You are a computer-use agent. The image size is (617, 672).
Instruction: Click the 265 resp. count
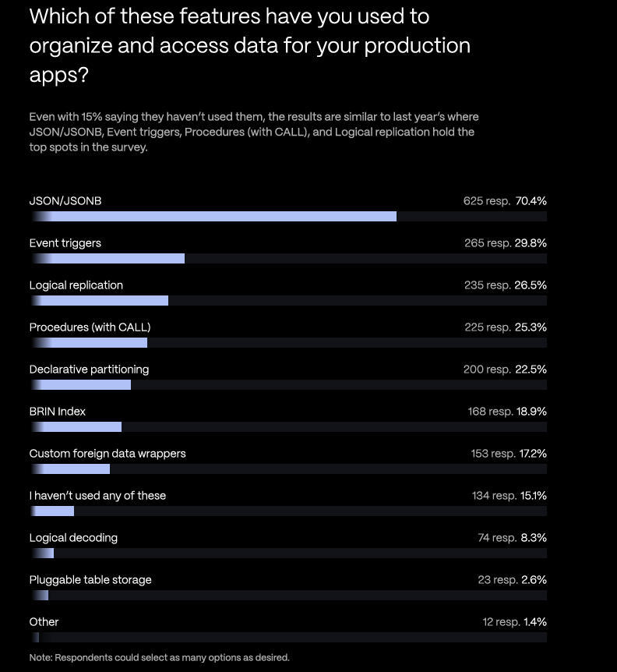coord(488,243)
